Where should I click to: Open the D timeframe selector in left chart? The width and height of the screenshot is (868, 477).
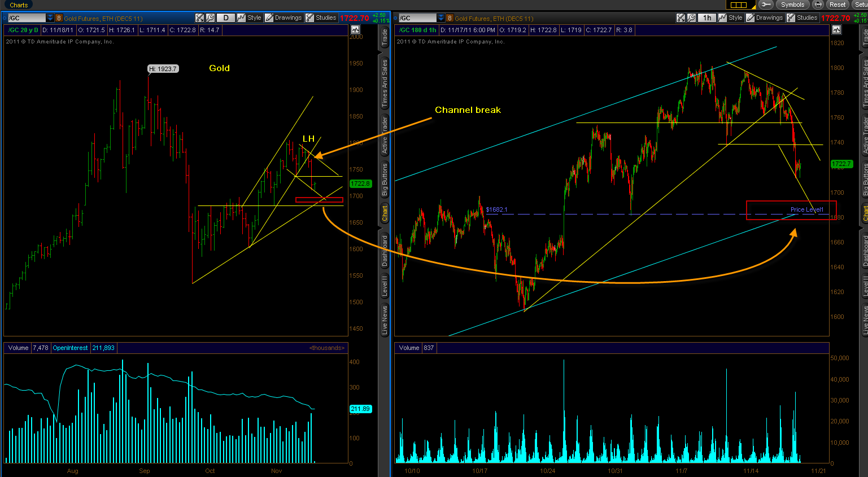tap(226, 18)
